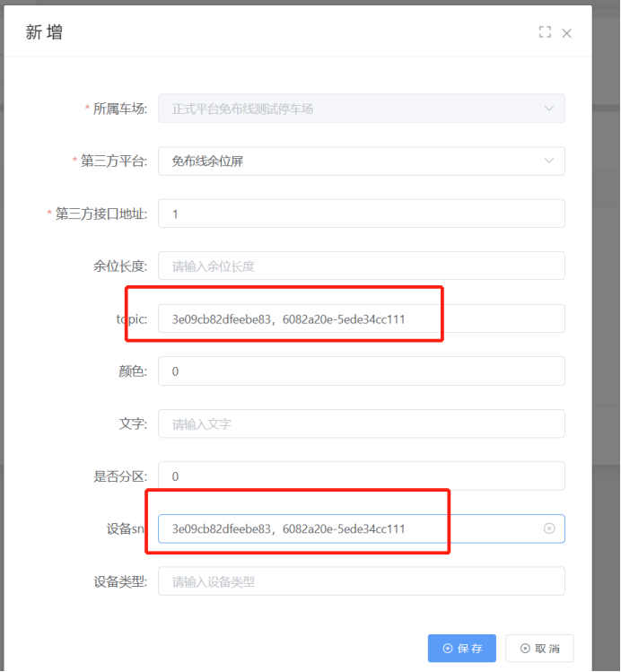
Task: Click the 第三方平台 label
Action: click(114, 161)
